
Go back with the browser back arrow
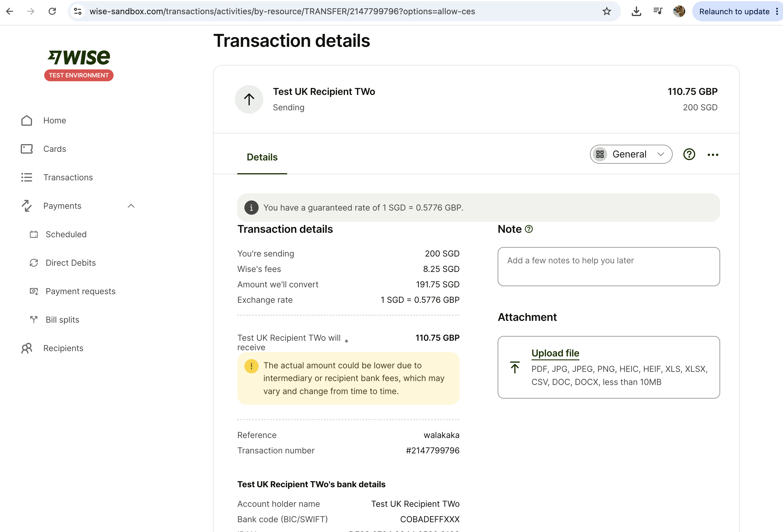10,12
